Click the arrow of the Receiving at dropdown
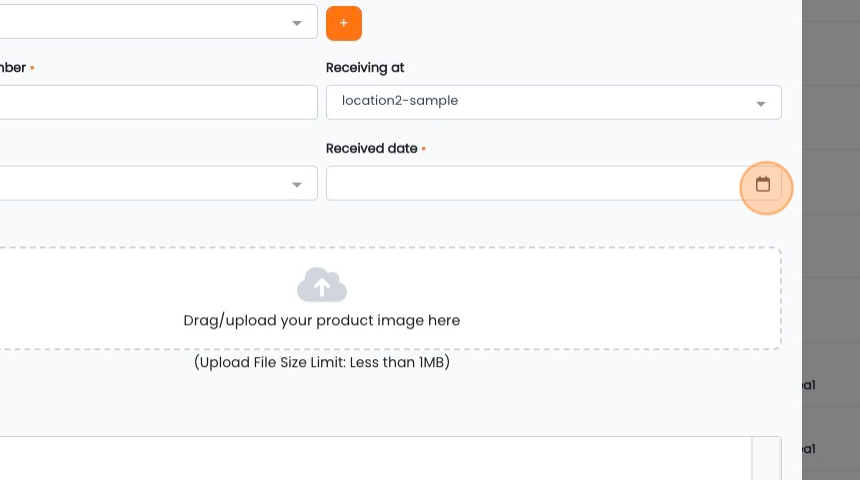 pos(760,103)
